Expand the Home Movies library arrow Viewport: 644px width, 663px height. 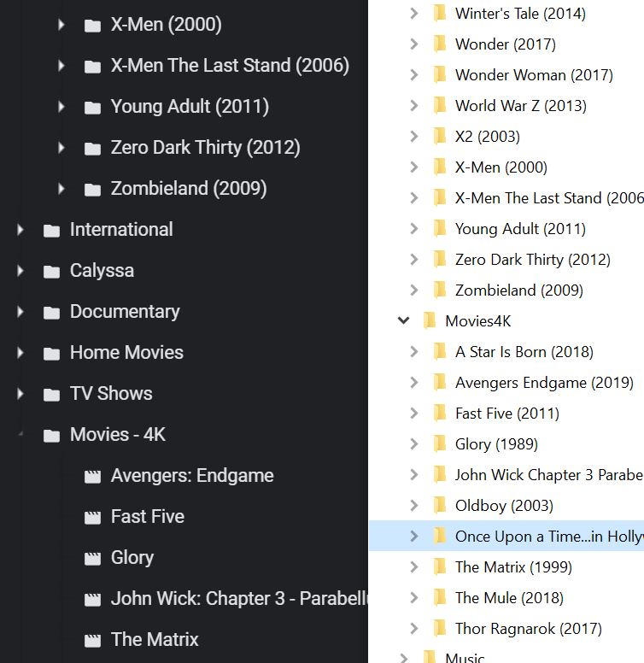tap(20, 353)
